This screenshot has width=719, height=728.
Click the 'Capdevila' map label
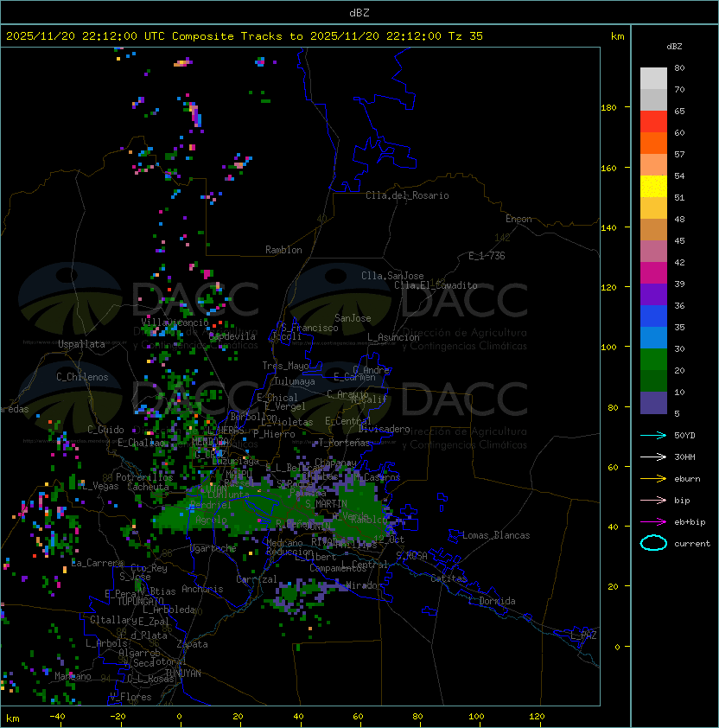(x=232, y=336)
